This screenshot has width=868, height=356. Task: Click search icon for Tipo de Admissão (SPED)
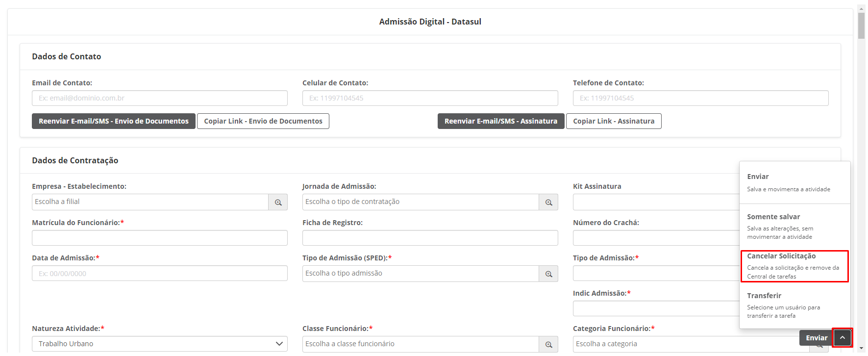click(x=548, y=274)
